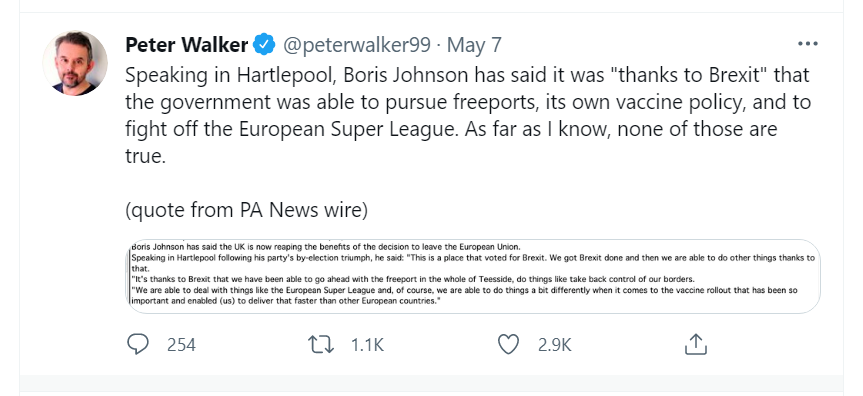
Task: Open Peter Walker's profile picture
Action: coord(75,63)
